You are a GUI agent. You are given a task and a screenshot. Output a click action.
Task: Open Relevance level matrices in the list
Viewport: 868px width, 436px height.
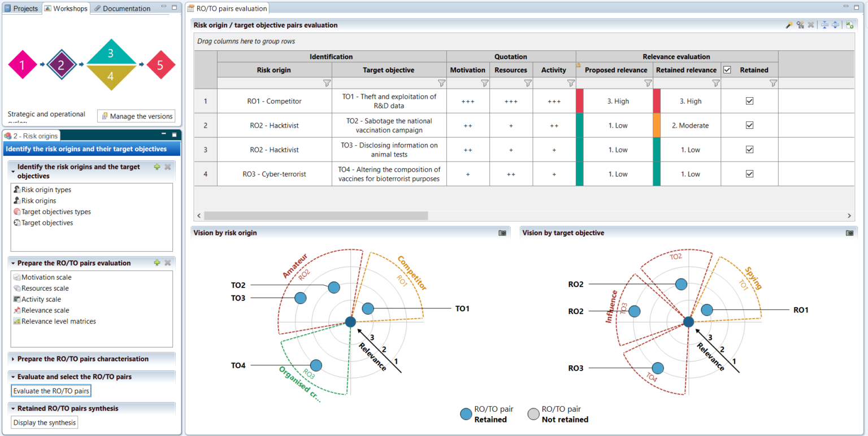pyautogui.click(x=58, y=321)
